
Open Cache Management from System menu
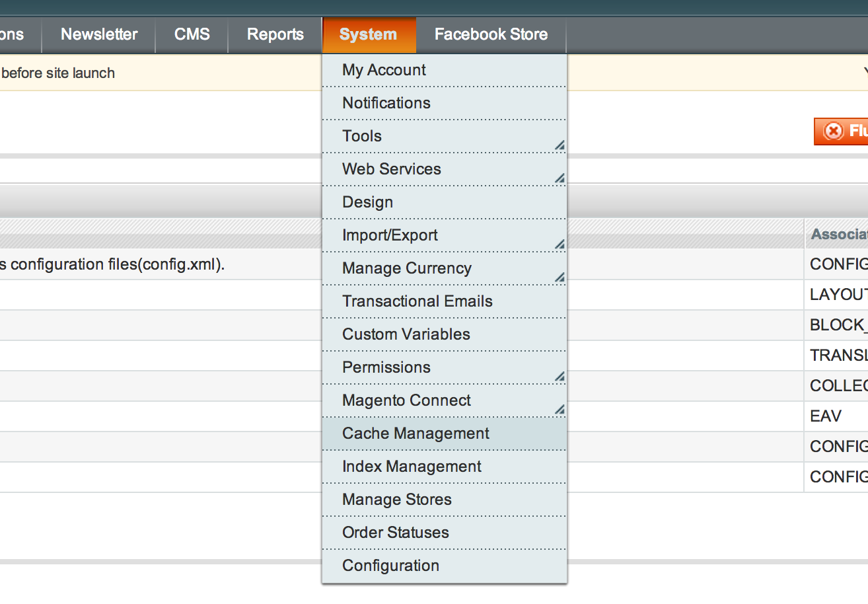pyautogui.click(x=444, y=434)
